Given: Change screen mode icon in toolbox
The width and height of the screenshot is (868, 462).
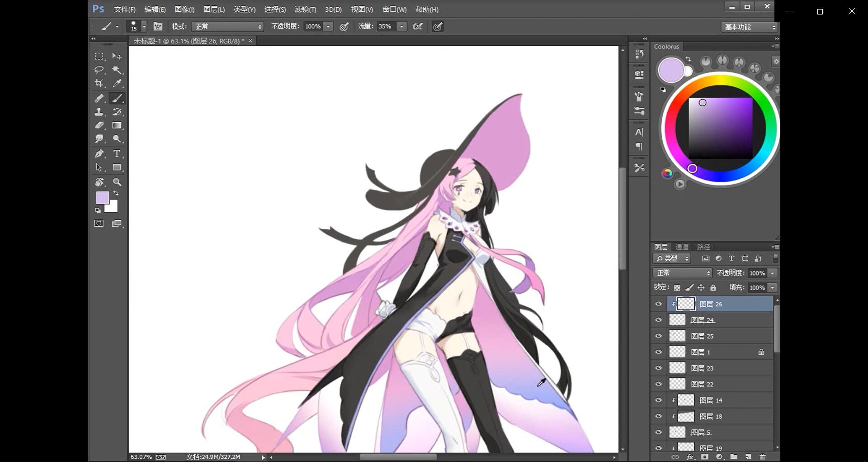Looking at the screenshot, I should [x=117, y=224].
